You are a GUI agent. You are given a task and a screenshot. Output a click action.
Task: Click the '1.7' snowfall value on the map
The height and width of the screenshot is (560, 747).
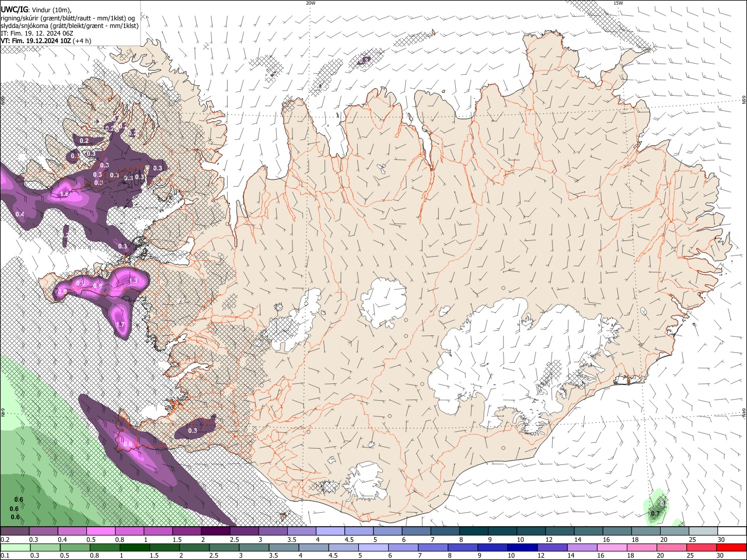pyautogui.click(x=121, y=325)
